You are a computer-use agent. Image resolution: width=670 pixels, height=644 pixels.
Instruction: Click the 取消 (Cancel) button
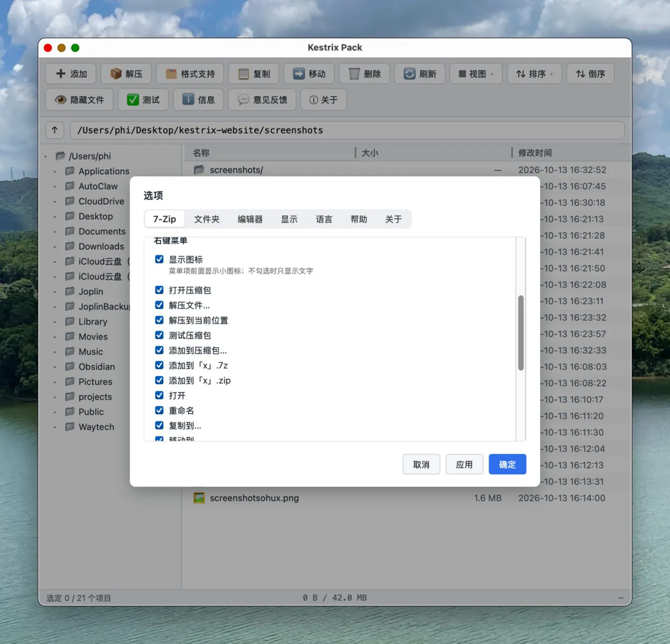[421, 464]
